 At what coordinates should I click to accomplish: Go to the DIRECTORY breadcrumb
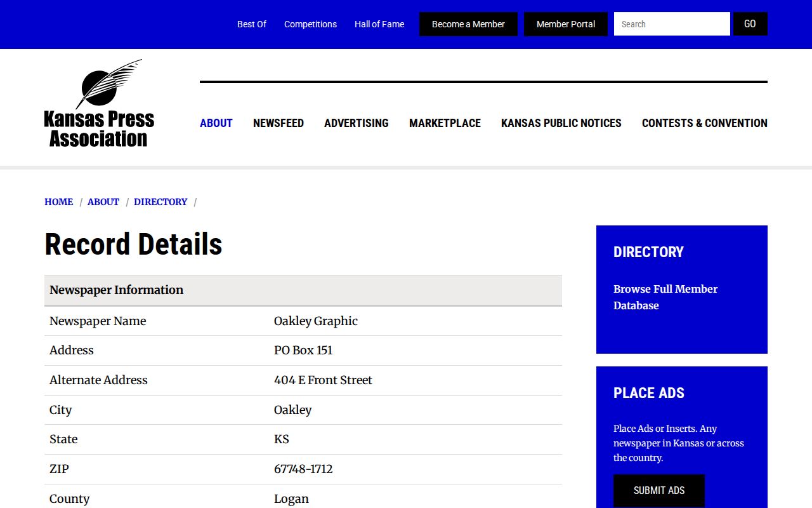click(x=160, y=202)
